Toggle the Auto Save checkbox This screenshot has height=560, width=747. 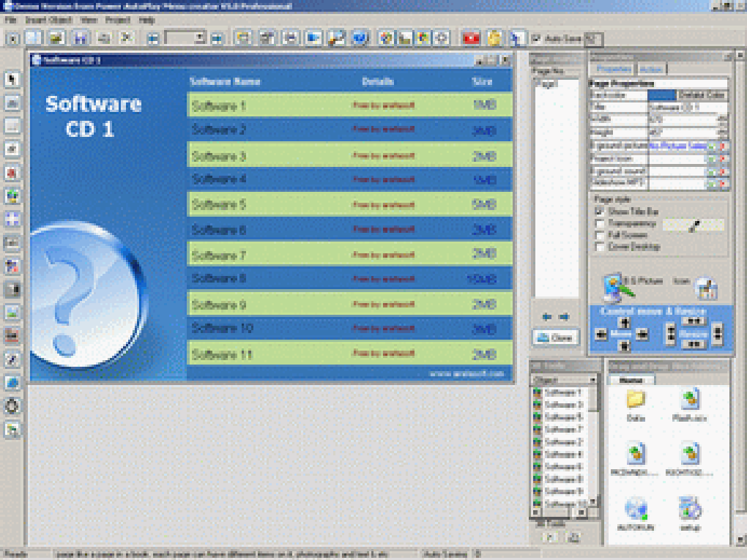[x=535, y=39]
